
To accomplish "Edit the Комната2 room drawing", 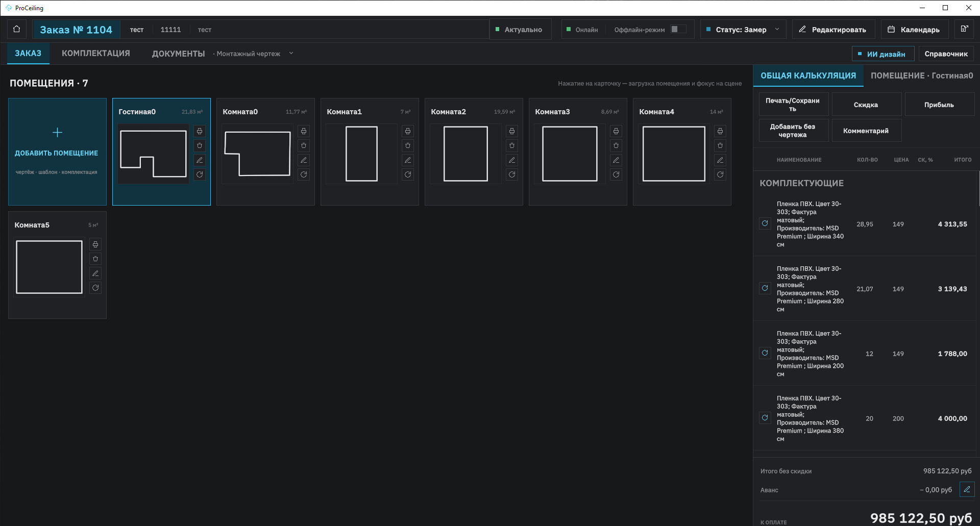I will pos(512,160).
